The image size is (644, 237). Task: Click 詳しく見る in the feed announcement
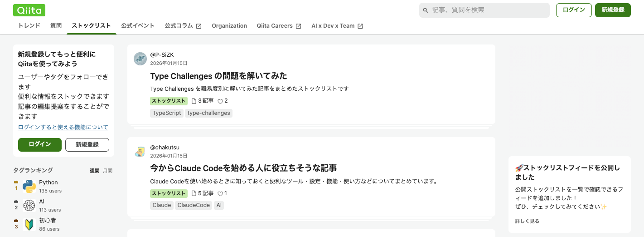pos(527,221)
